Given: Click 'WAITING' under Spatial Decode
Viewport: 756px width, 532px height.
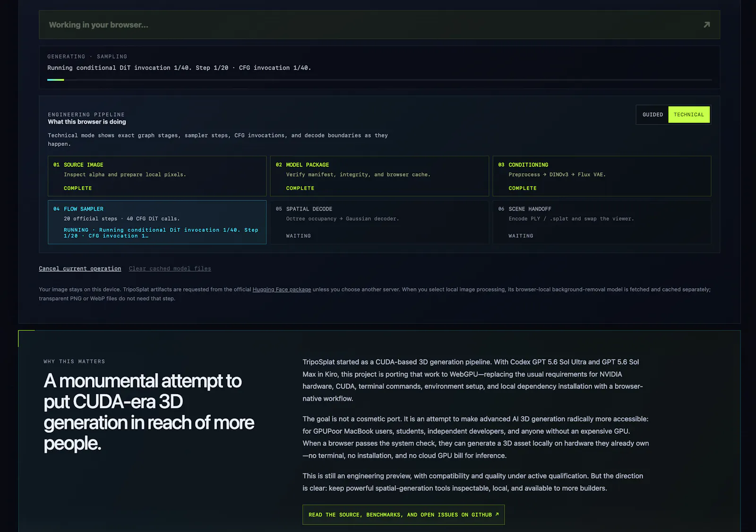Looking at the screenshot, I should pos(299,236).
